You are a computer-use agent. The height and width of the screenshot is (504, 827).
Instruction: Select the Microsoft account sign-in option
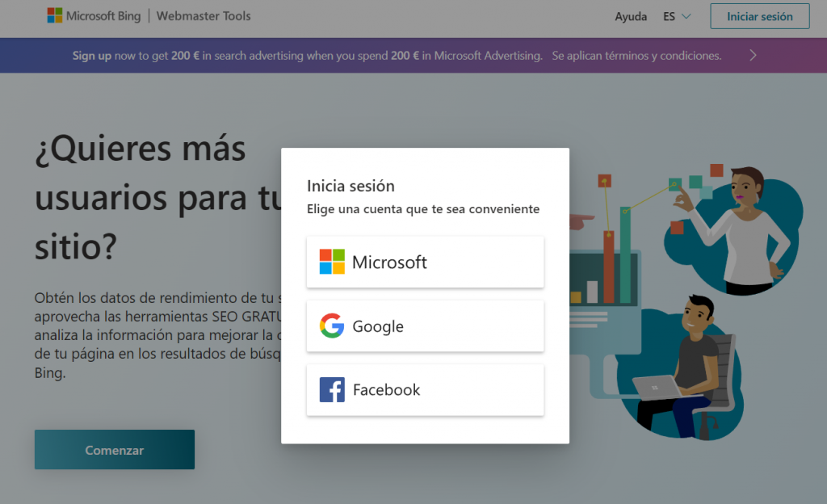pos(425,262)
